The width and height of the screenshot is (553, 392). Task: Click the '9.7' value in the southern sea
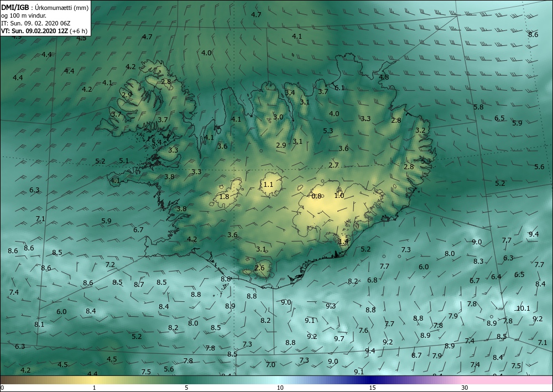pyautogui.click(x=339, y=339)
